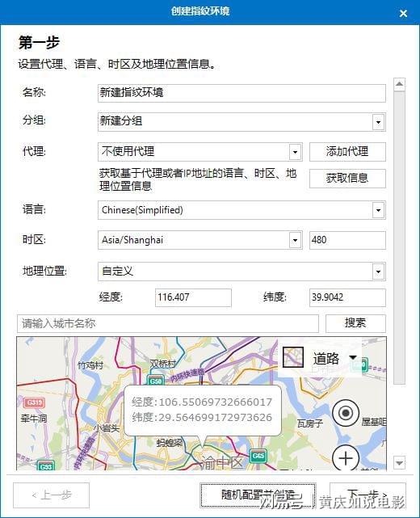Click the 上一步 previous button
Viewport: 420px width, 518px height.
pyautogui.click(x=51, y=495)
